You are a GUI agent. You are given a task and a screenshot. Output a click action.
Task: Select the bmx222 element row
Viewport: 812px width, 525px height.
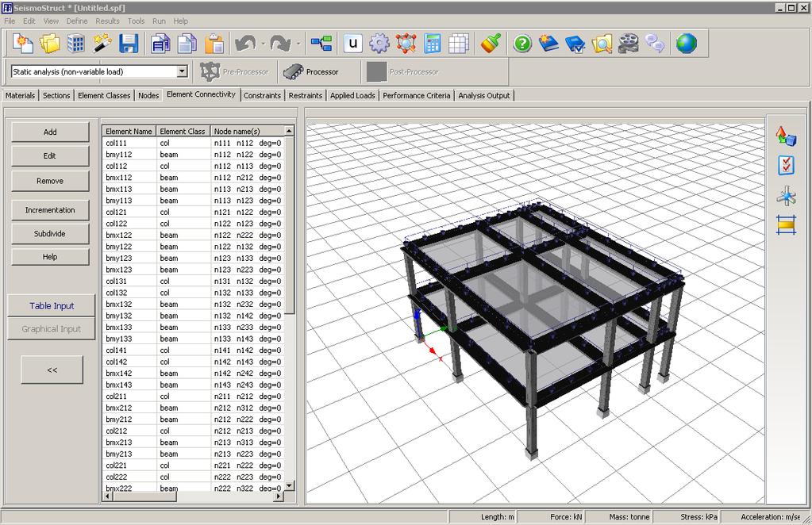pyautogui.click(x=193, y=488)
